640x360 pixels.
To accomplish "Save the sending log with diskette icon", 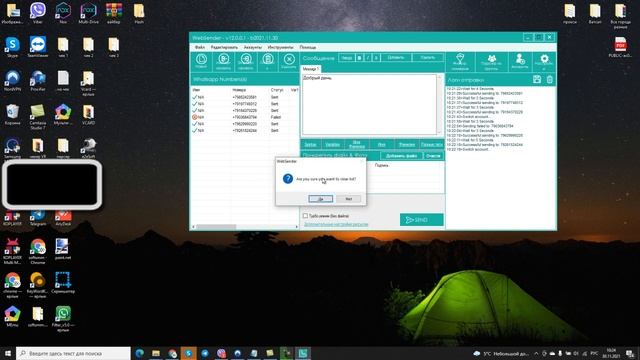I will coord(537,80).
